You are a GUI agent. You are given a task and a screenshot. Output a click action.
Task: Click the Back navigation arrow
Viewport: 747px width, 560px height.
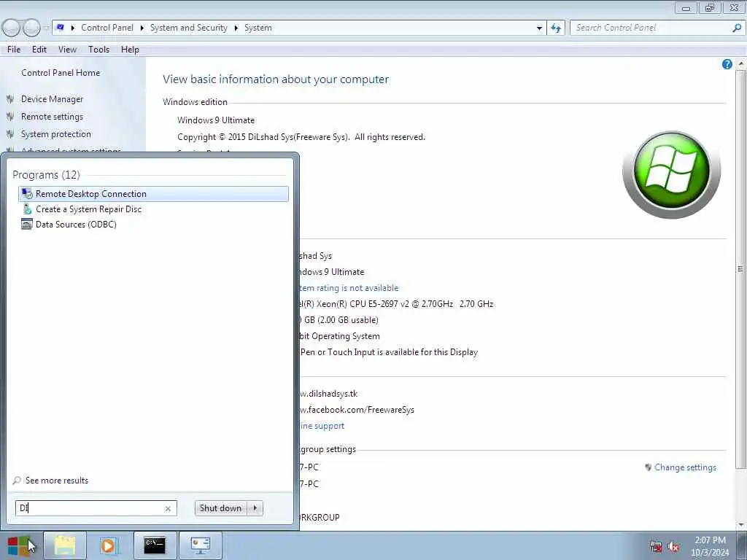point(11,28)
